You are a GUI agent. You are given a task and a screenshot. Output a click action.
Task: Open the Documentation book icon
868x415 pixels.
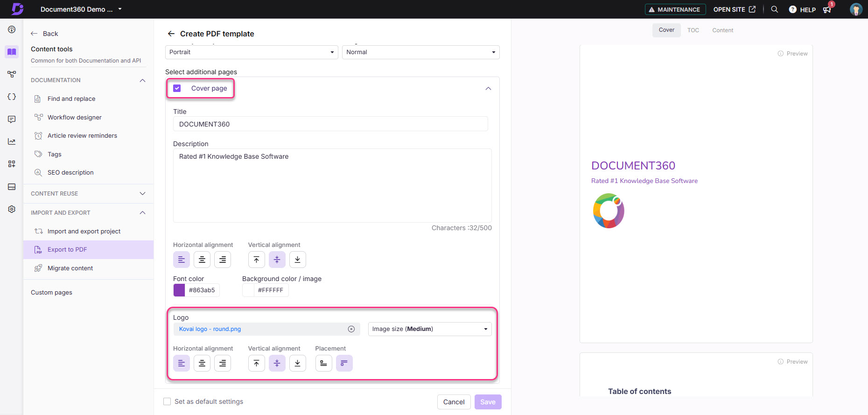click(12, 52)
